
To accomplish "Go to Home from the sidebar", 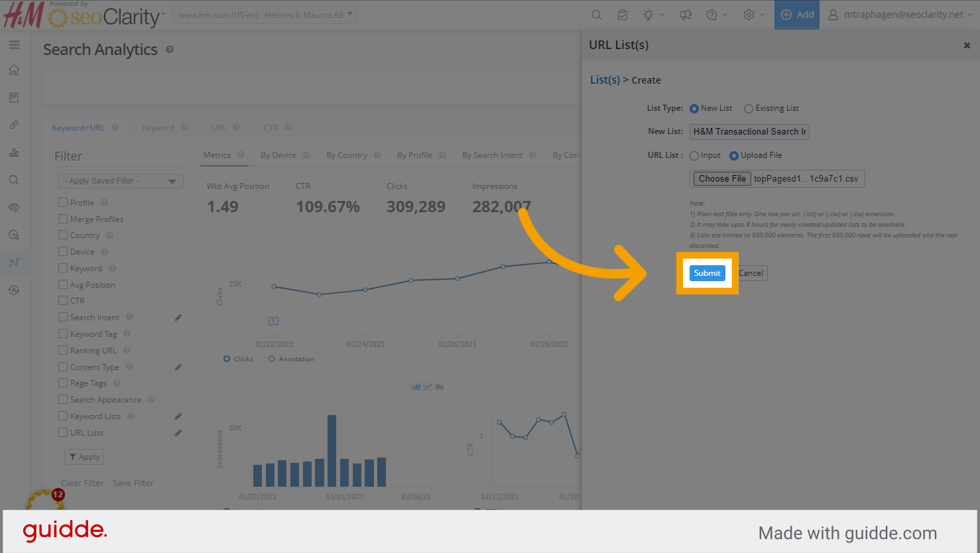I will (14, 70).
